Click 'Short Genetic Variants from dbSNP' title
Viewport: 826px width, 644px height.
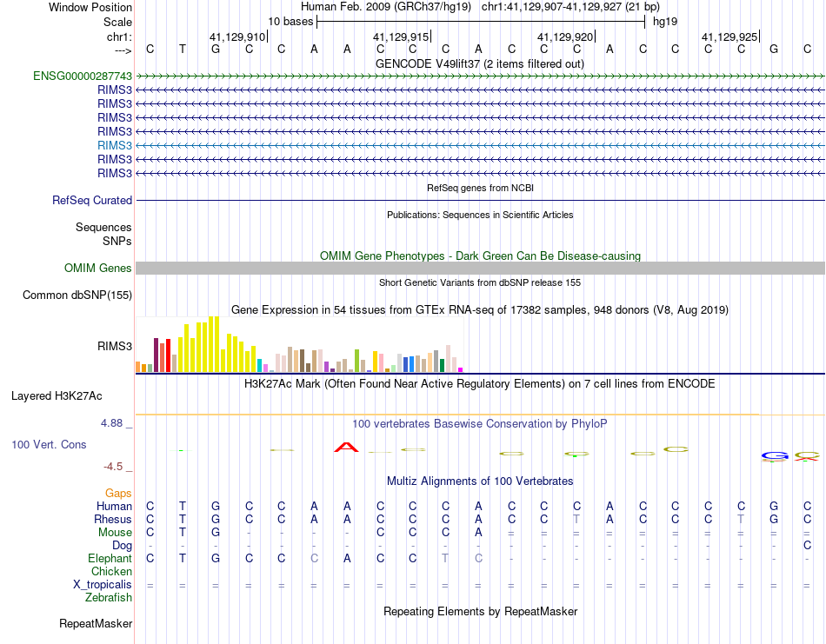point(480,282)
